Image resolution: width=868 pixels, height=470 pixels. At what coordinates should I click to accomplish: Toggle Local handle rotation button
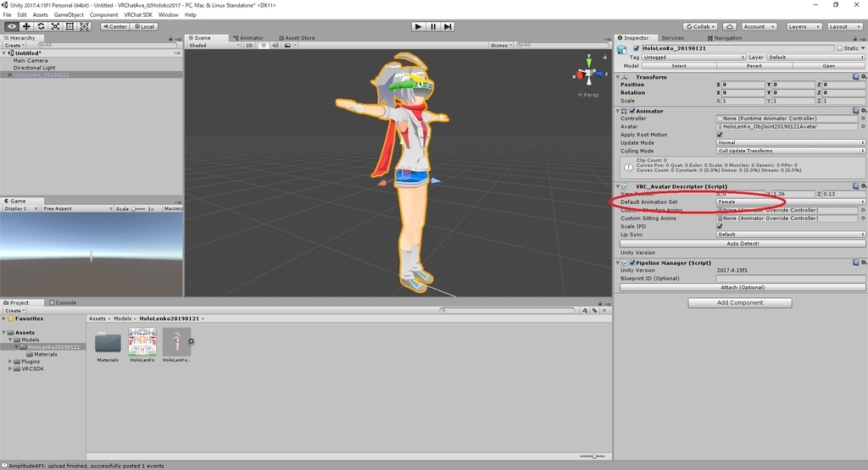click(x=144, y=26)
